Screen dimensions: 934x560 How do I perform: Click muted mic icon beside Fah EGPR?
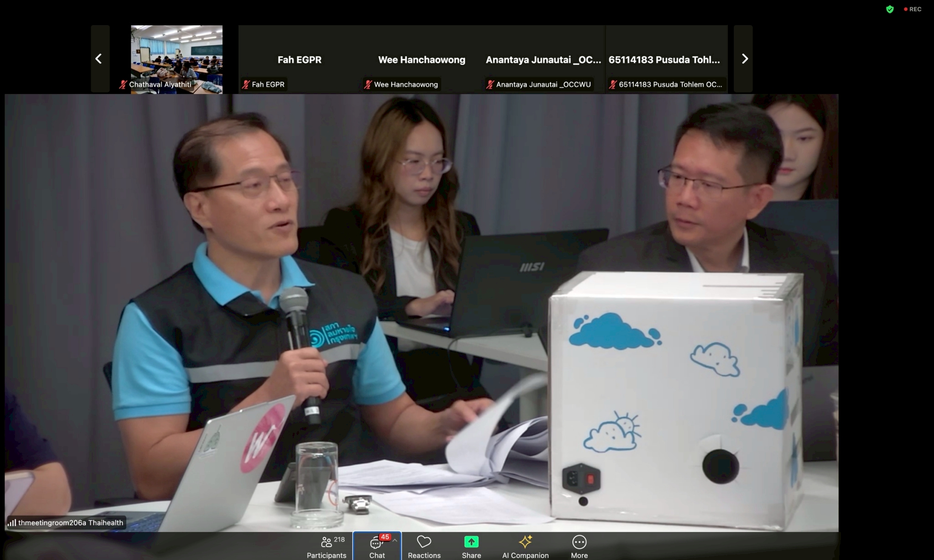[246, 84]
